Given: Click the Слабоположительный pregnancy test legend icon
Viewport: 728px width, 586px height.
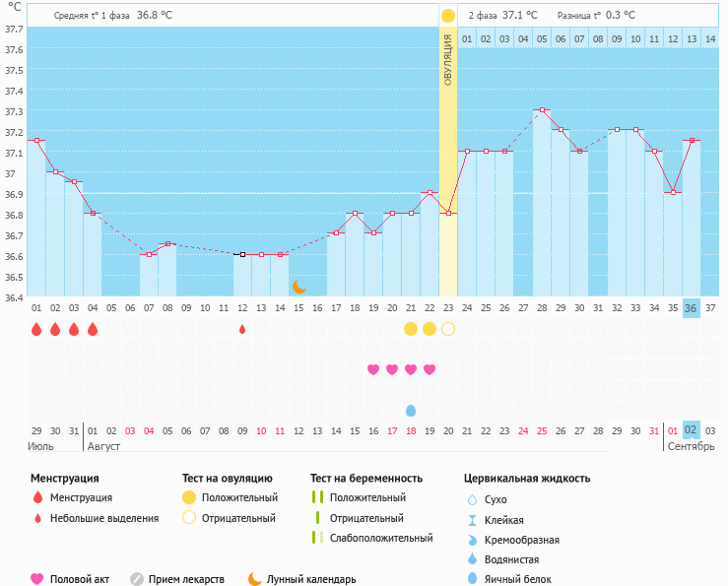Looking at the screenshot, I should (x=317, y=538).
